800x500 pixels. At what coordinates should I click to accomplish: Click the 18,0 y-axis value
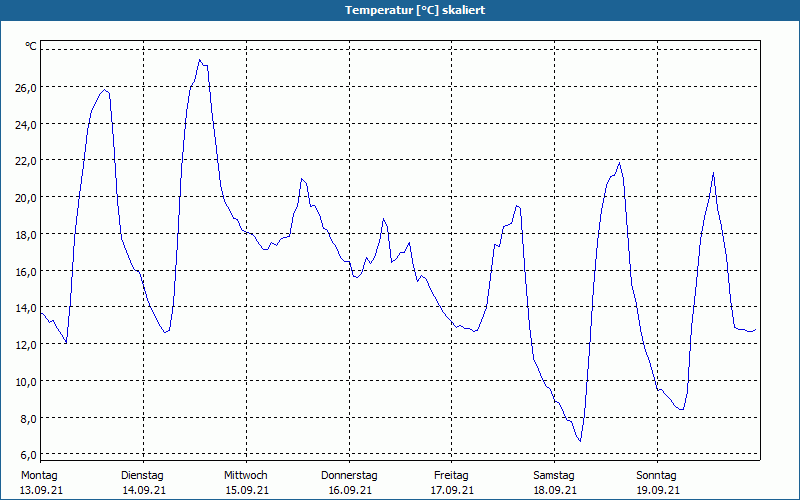[26, 234]
